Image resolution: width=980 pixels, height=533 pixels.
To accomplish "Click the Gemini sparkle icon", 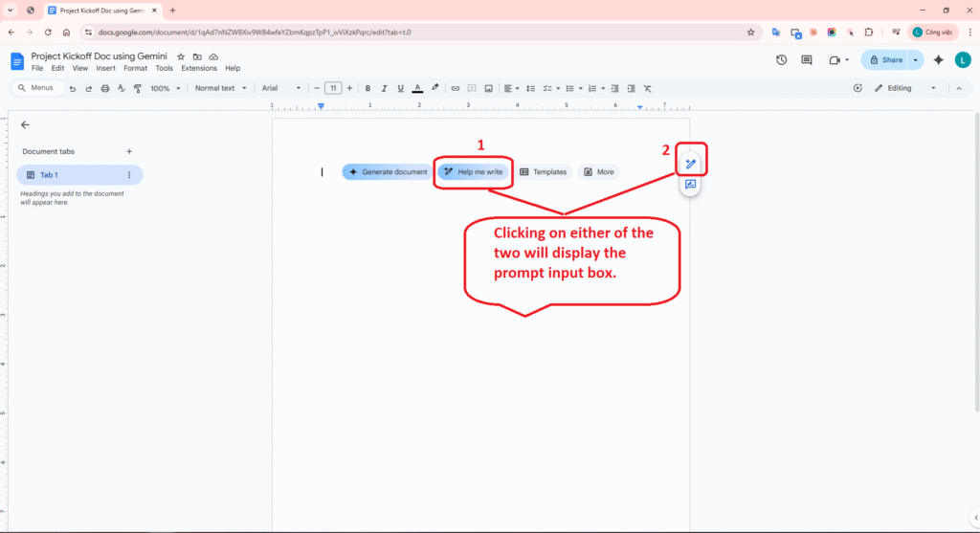I will pyautogui.click(x=938, y=60).
